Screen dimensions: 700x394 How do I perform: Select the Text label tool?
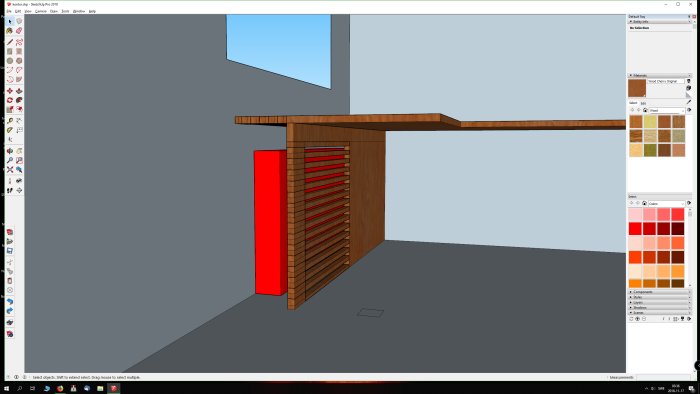pos(19,130)
